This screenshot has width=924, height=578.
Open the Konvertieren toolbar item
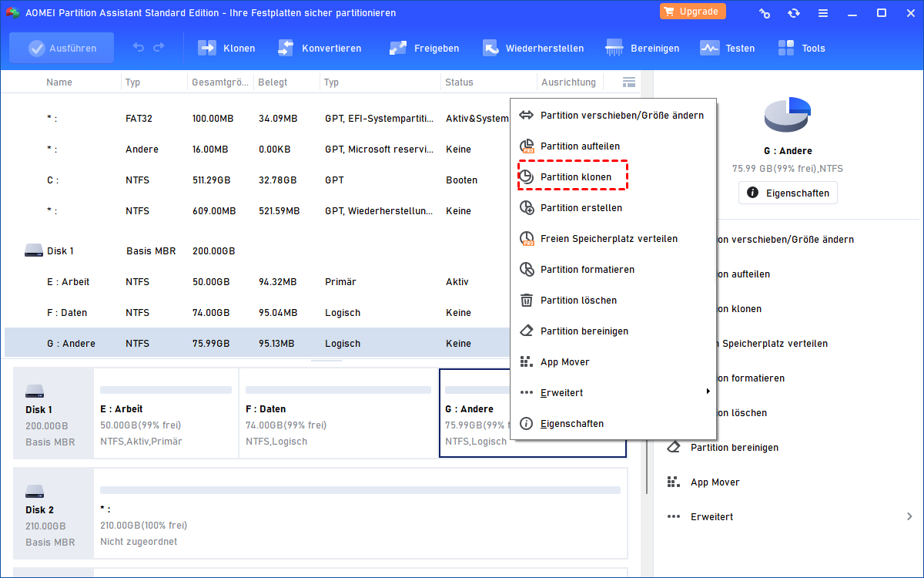tap(319, 48)
